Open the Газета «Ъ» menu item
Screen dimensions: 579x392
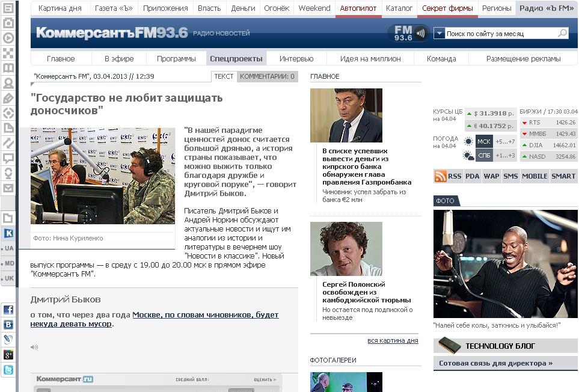click(x=114, y=8)
